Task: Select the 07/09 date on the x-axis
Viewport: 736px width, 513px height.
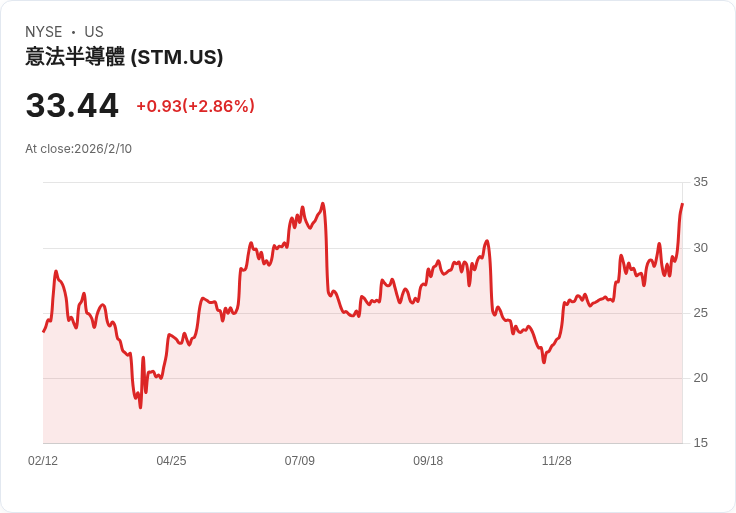Action: click(x=299, y=461)
